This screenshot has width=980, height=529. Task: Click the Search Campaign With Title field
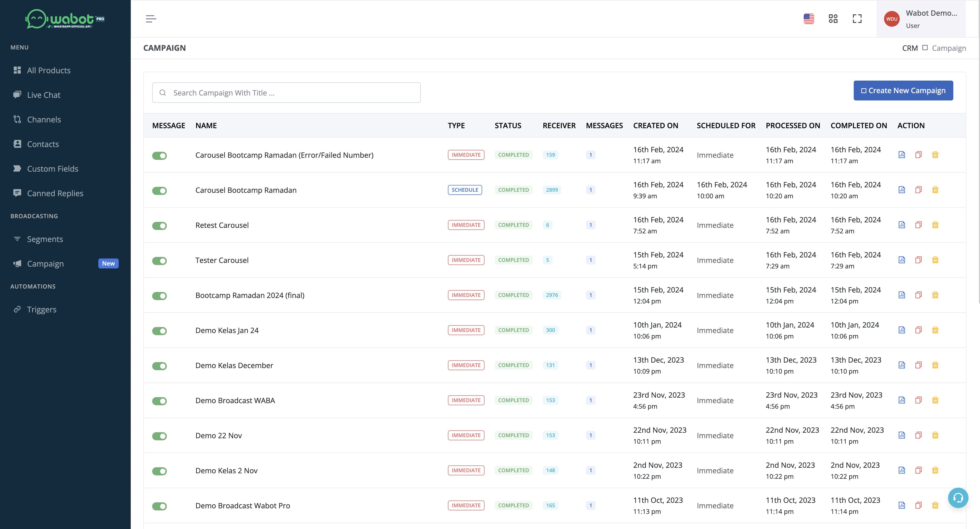point(286,92)
